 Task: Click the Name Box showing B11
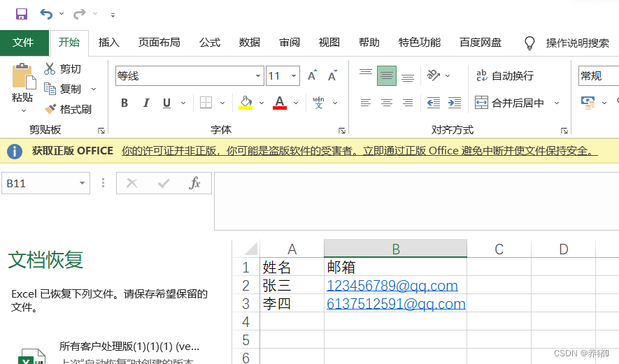[45, 183]
